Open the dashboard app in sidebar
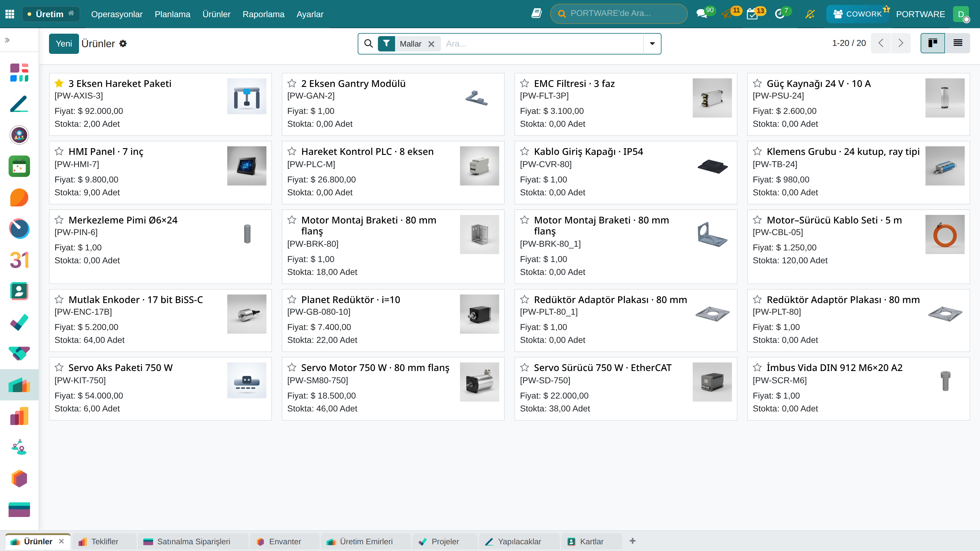 (19, 73)
